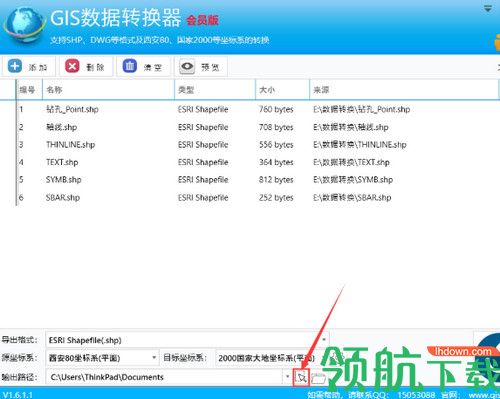Click the row number 3 cell
500x399 pixels.
coord(21,145)
